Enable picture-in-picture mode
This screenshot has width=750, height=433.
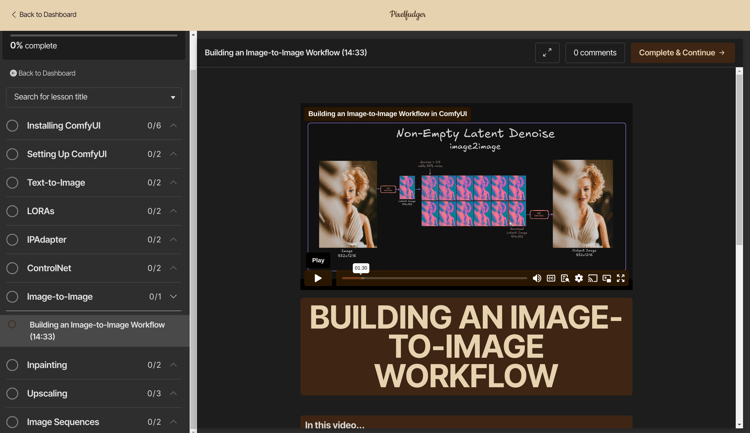point(607,279)
